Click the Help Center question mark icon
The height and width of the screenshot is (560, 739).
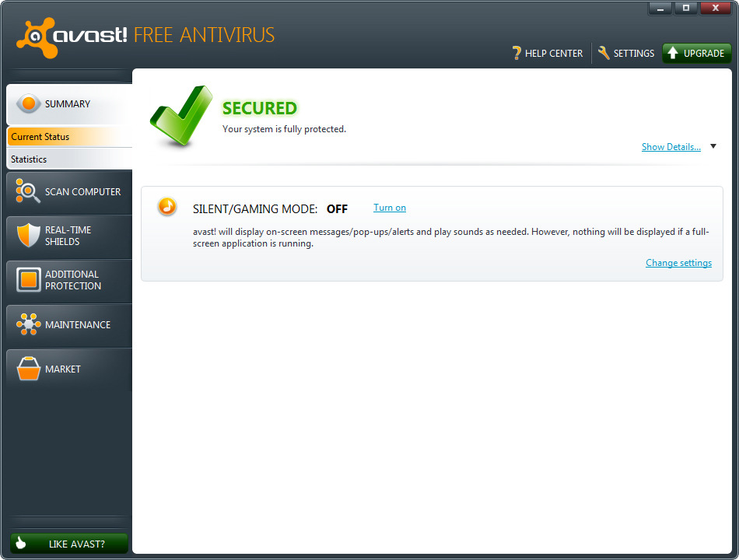click(x=516, y=54)
